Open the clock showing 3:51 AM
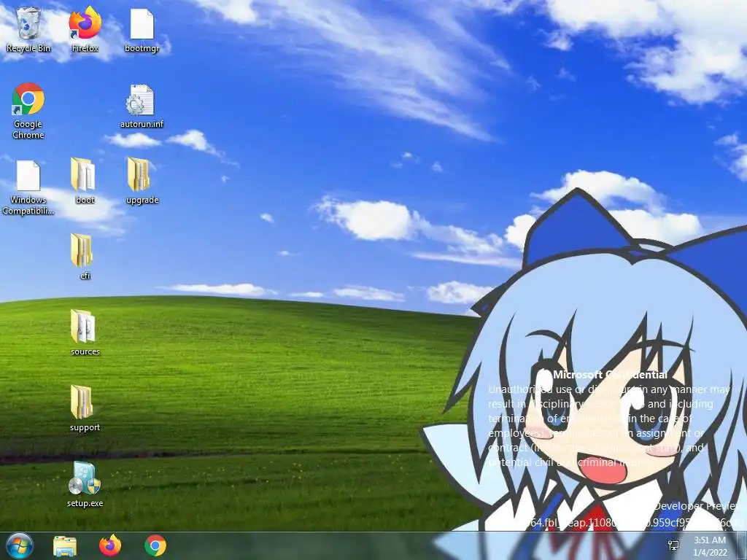 pos(710,545)
